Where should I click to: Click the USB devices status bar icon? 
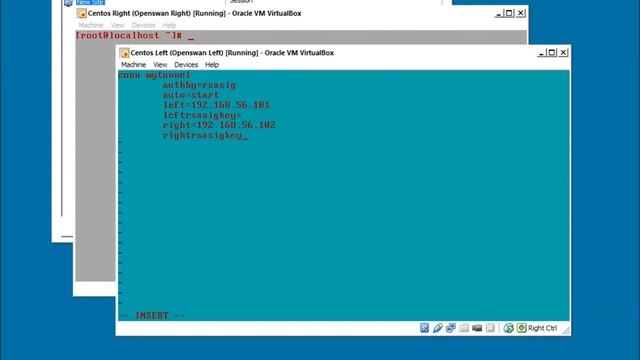[438, 328]
